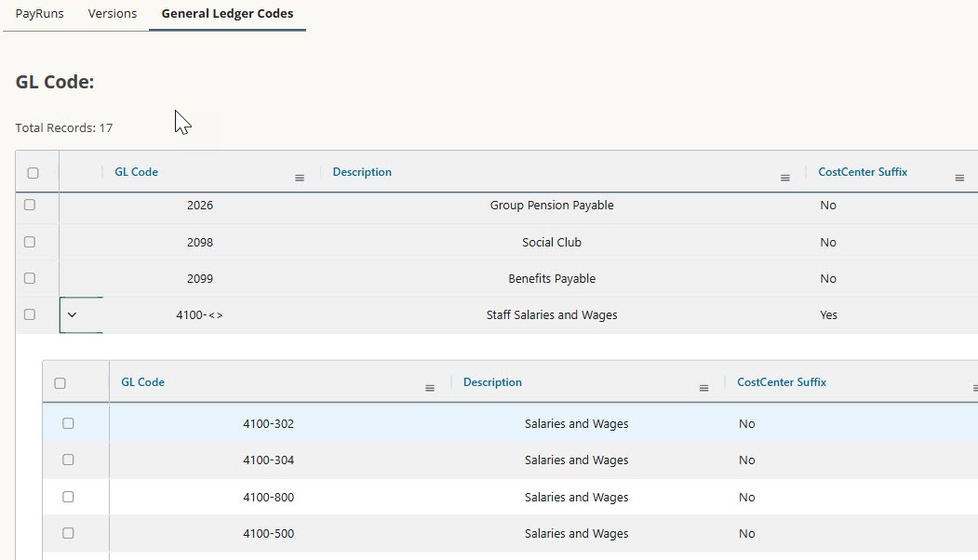The height and width of the screenshot is (560, 978).
Task: Check the 4100-800 row checkbox
Action: point(68,497)
